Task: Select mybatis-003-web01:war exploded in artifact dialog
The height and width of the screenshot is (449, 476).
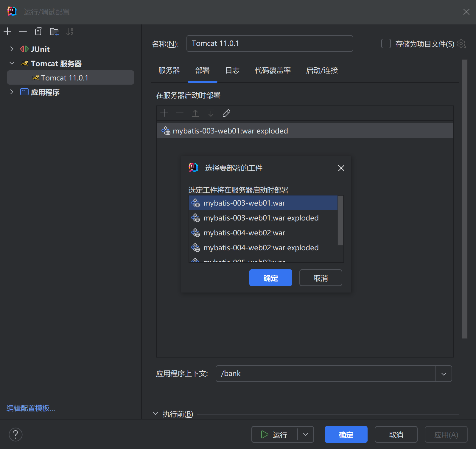Action: 263,218
